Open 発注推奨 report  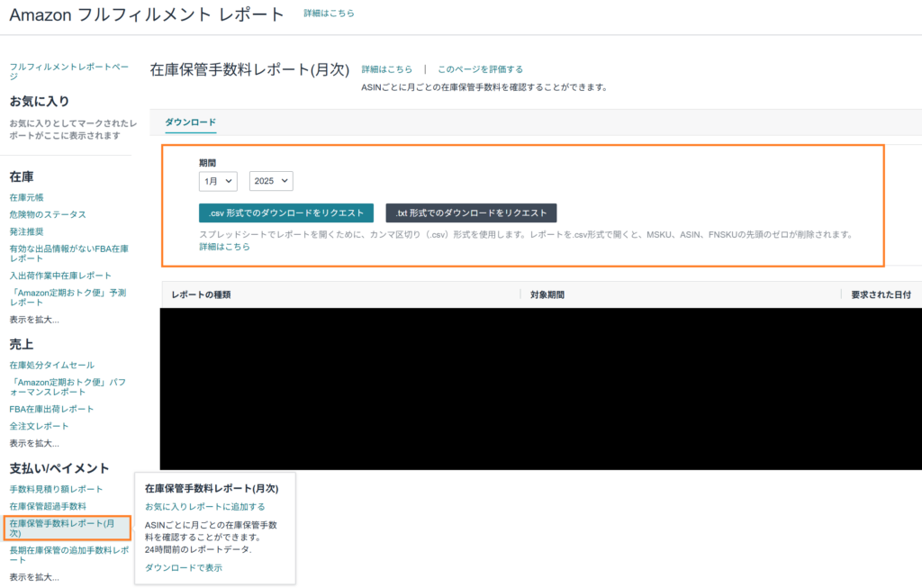(x=26, y=231)
